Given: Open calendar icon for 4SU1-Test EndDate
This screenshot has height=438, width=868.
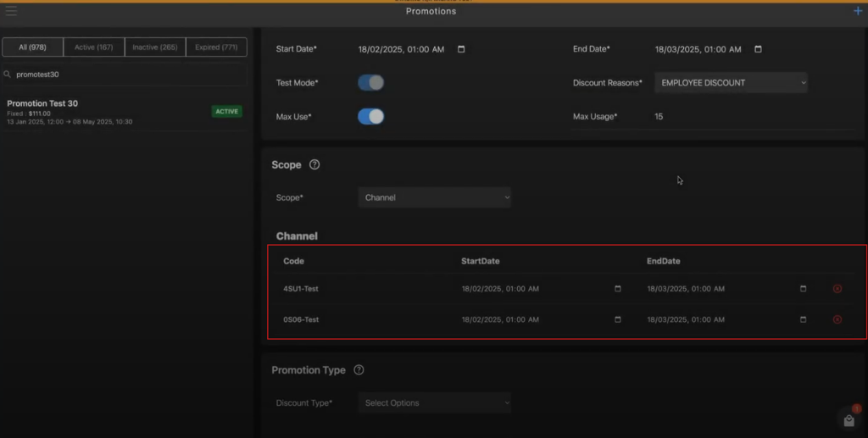Looking at the screenshot, I should coord(804,289).
